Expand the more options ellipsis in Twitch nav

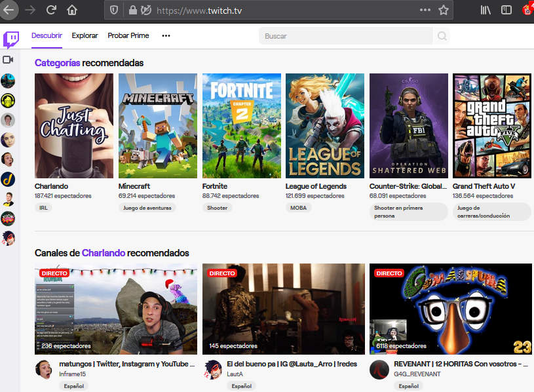coord(166,36)
